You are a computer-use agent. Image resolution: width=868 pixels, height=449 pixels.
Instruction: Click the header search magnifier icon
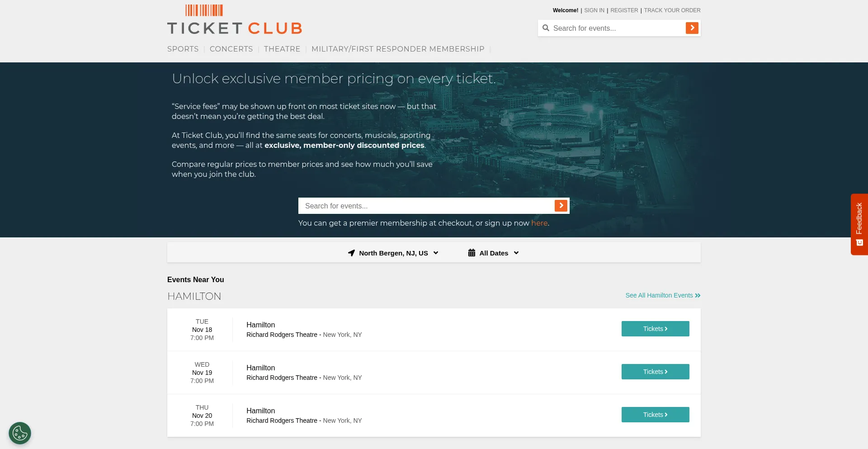point(546,28)
